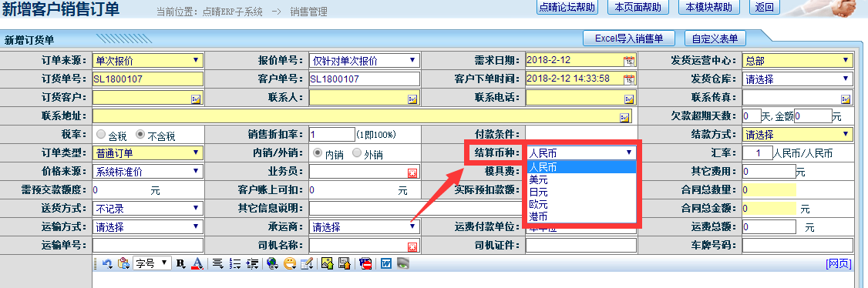
Task: Open the 订单来源 dropdown
Action: click(x=148, y=60)
